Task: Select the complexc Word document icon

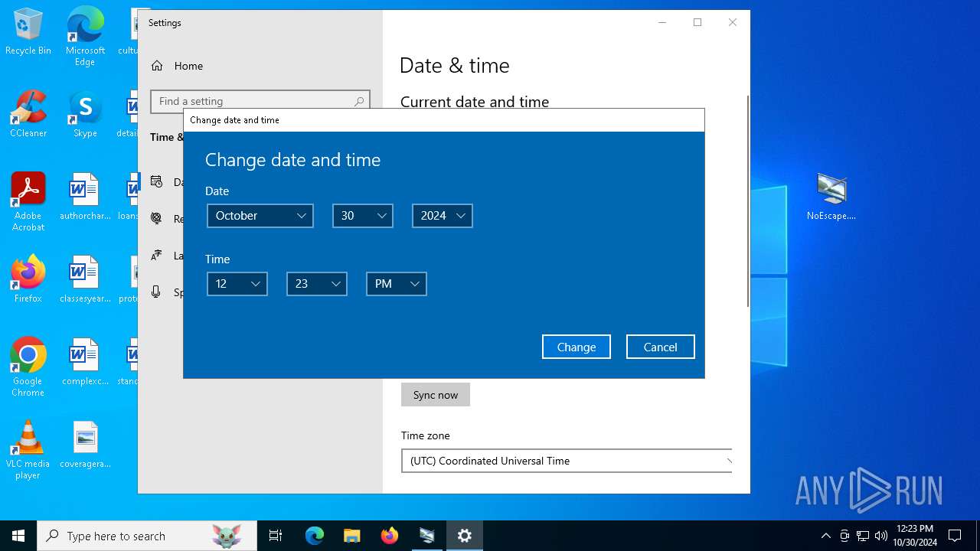Action: click(85, 362)
